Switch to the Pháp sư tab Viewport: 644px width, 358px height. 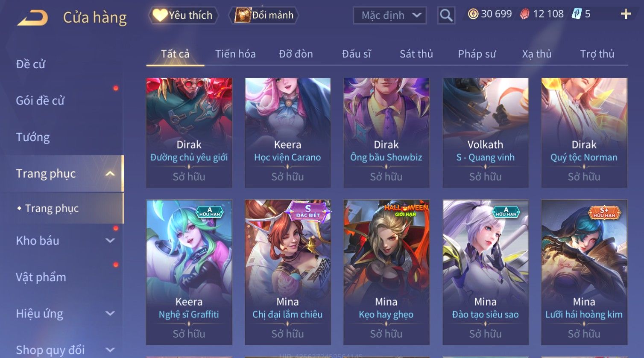(477, 54)
